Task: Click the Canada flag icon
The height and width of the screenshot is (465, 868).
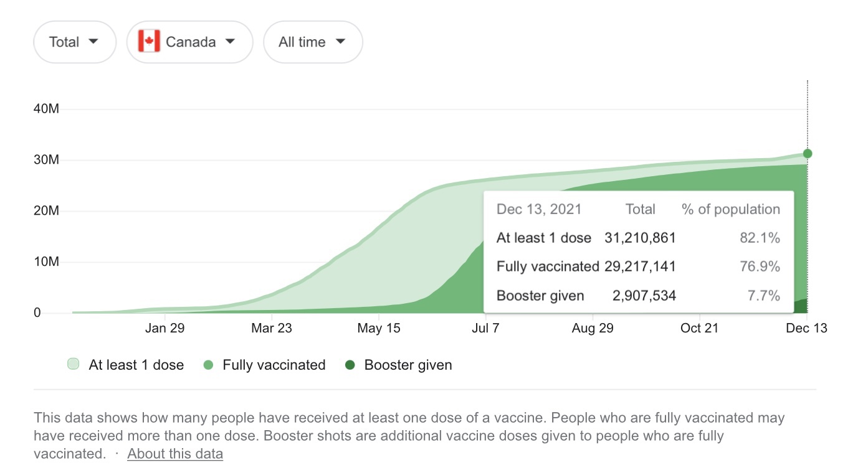Action: [149, 42]
